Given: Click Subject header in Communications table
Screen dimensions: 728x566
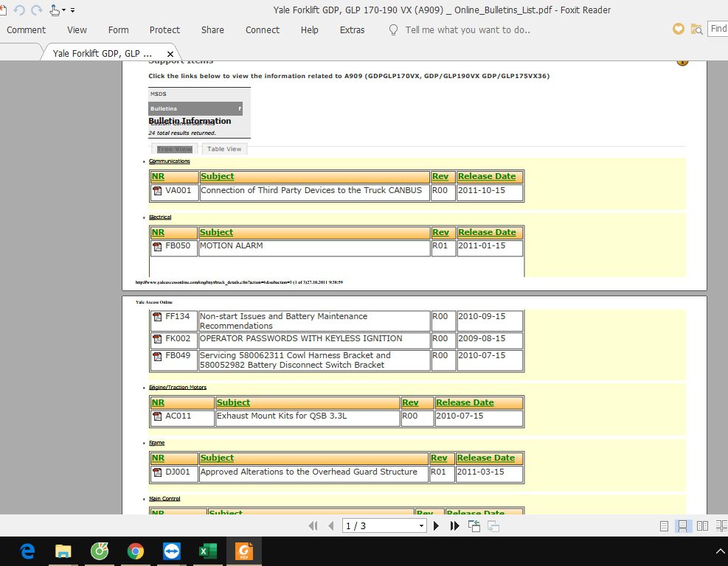Looking at the screenshot, I should (218, 176).
